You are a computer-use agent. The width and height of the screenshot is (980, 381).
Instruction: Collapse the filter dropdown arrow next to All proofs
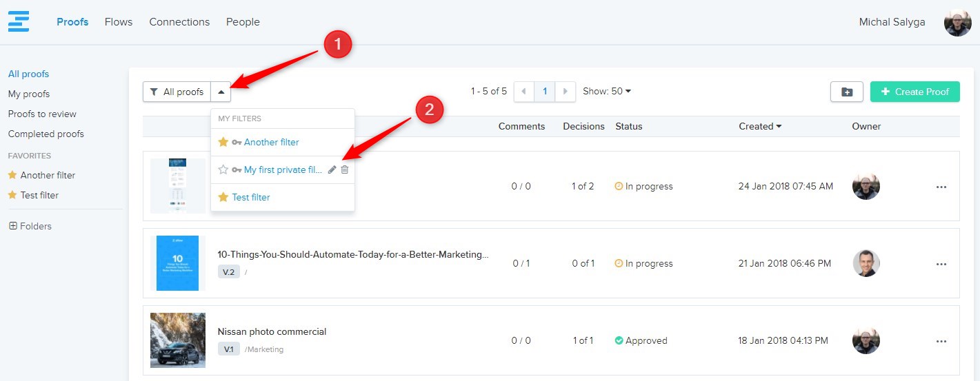[x=221, y=92]
